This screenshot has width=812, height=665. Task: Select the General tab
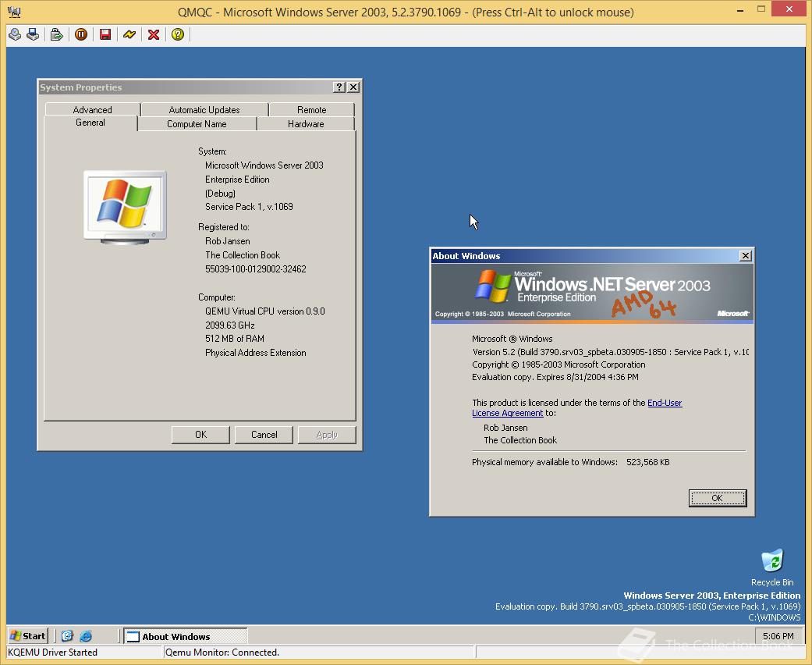[x=90, y=123]
